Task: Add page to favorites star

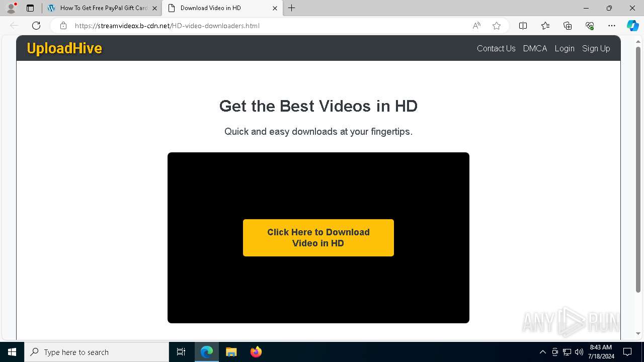Action: (x=497, y=26)
